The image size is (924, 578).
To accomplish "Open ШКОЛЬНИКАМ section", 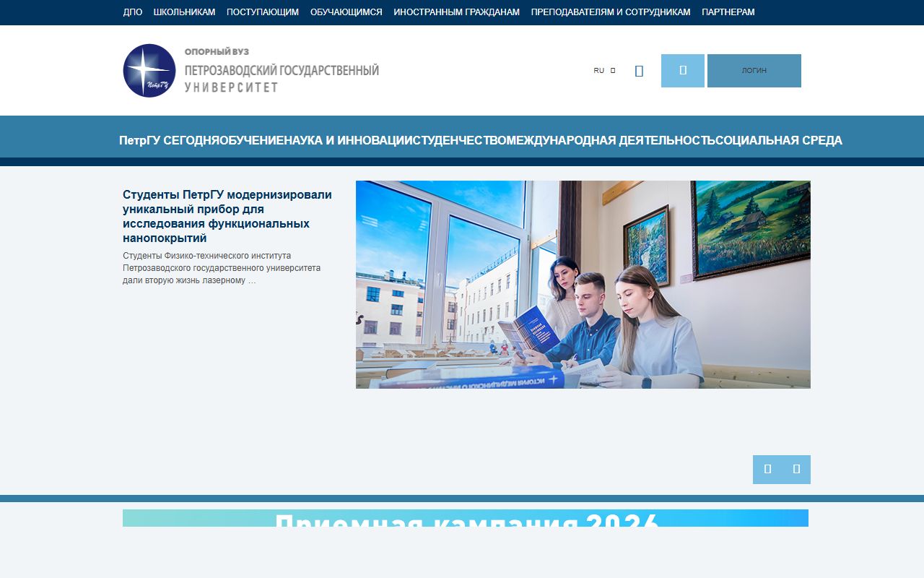I will pyautogui.click(x=184, y=12).
